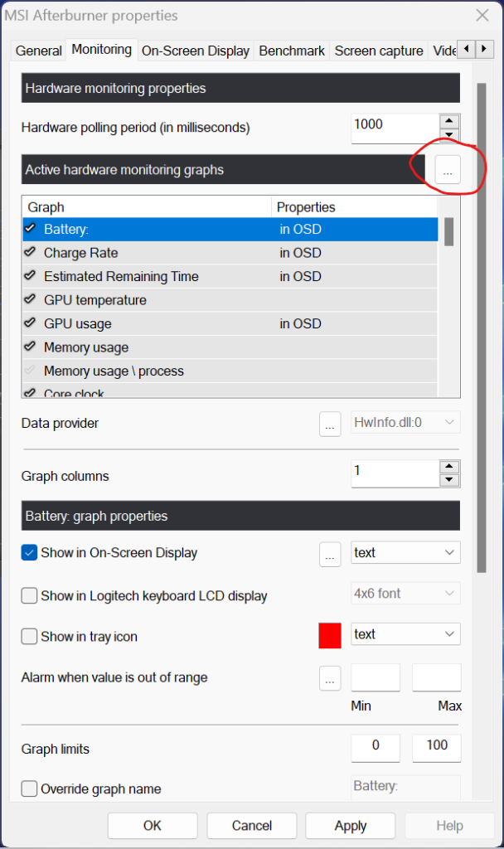The height and width of the screenshot is (849, 504).
Task: Click the Alarm Max value field
Action: 436,677
